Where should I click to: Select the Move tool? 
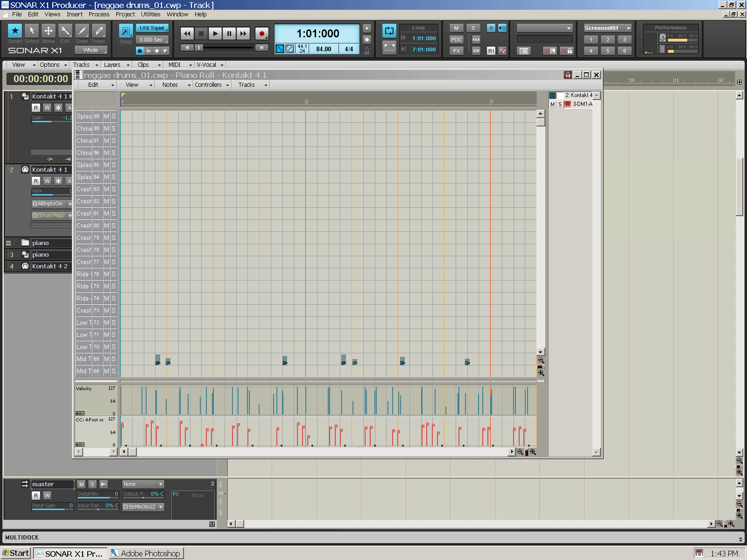48,31
